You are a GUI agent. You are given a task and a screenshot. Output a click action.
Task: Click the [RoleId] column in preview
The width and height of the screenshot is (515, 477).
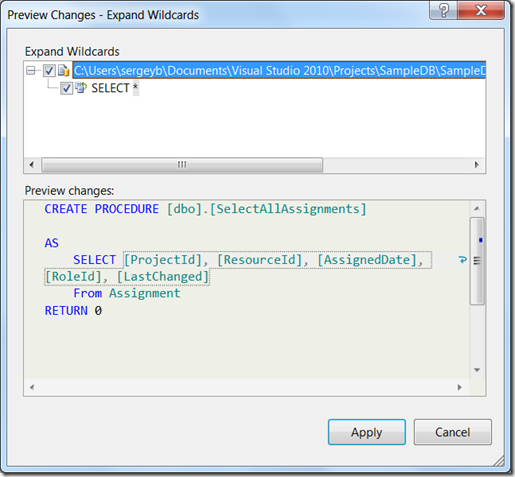pyautogui.click(x=73, y=277)
